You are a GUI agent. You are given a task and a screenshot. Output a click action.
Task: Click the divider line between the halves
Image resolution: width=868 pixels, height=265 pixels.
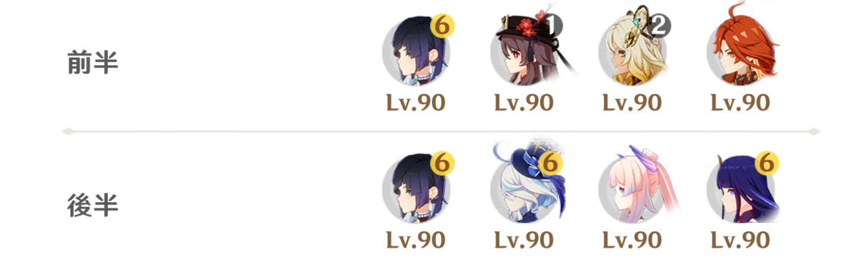pos(441,132)
